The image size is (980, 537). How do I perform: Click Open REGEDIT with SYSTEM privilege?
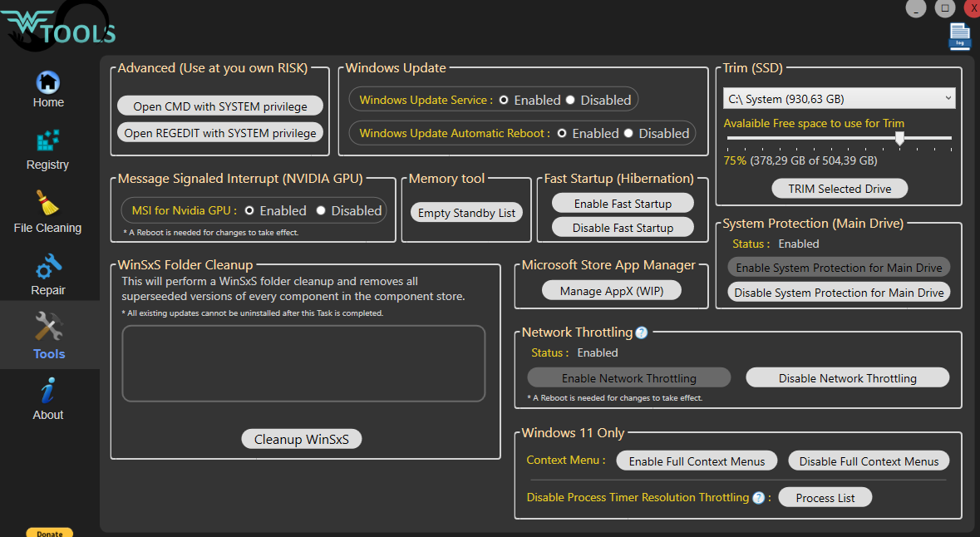click(220, 132)
